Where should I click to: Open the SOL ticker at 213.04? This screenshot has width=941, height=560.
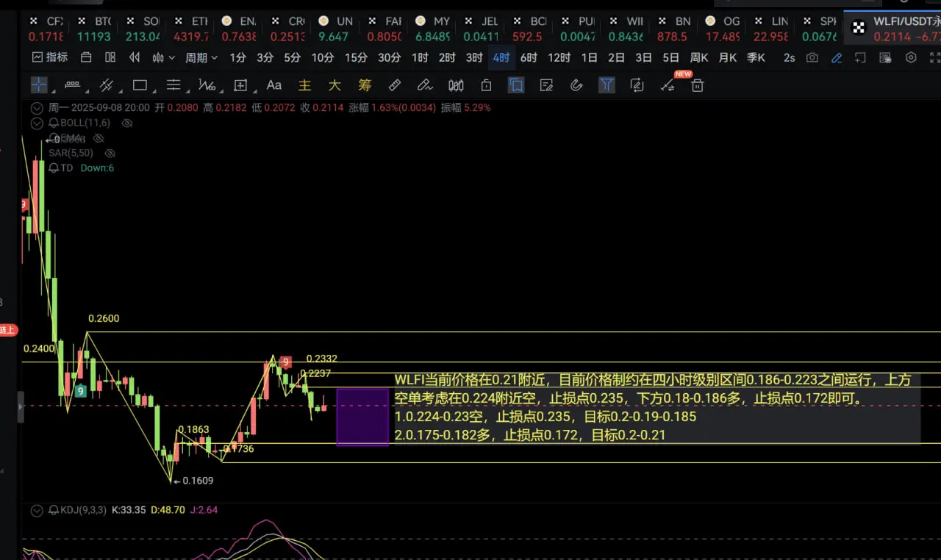pos(143,29)
